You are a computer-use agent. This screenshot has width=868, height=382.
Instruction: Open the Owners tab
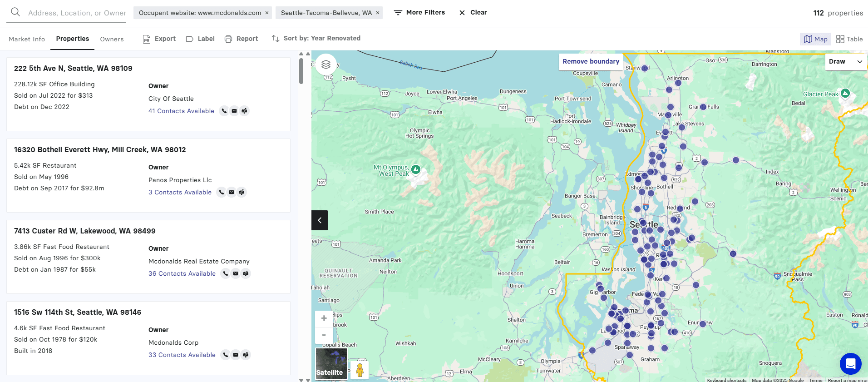point(112,39)
